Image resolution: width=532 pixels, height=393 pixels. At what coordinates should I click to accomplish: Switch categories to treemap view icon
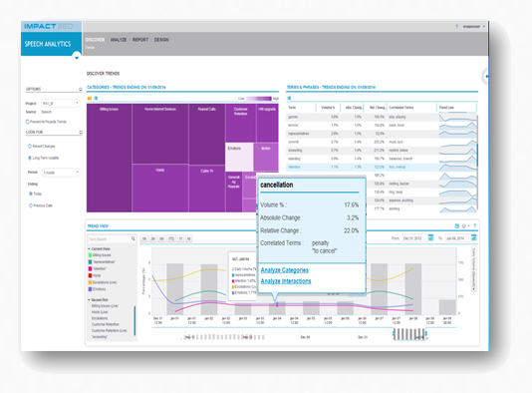point(90,98)
